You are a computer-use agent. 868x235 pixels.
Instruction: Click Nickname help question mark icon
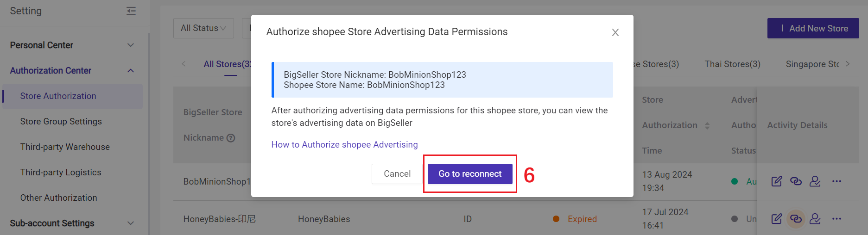pos(231,138)
